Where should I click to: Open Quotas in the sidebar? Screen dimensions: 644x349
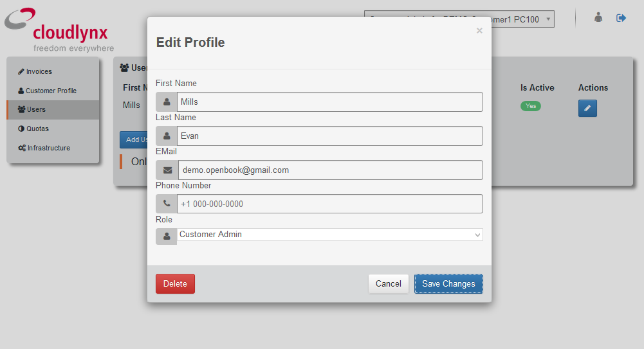coord(53,129)
